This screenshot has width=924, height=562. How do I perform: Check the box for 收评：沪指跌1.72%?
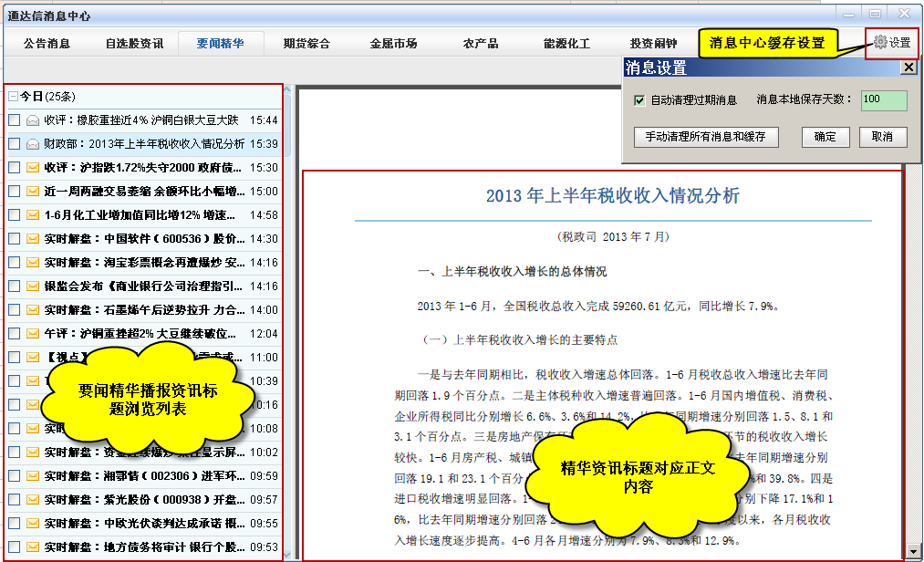coord(14,168)
